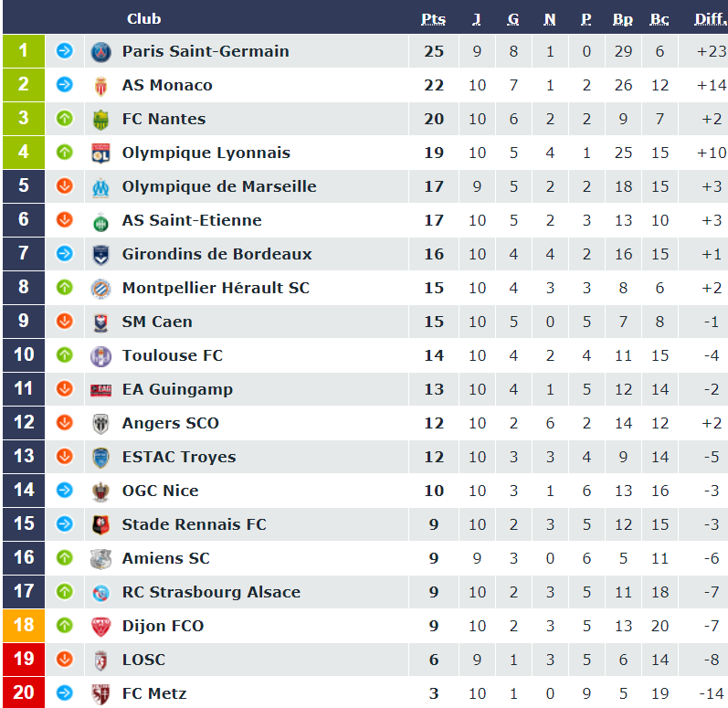This screenshot has width=728, height=708.
Task: Click the Bp goals-for column header
Action: click(x=623, y=19)
